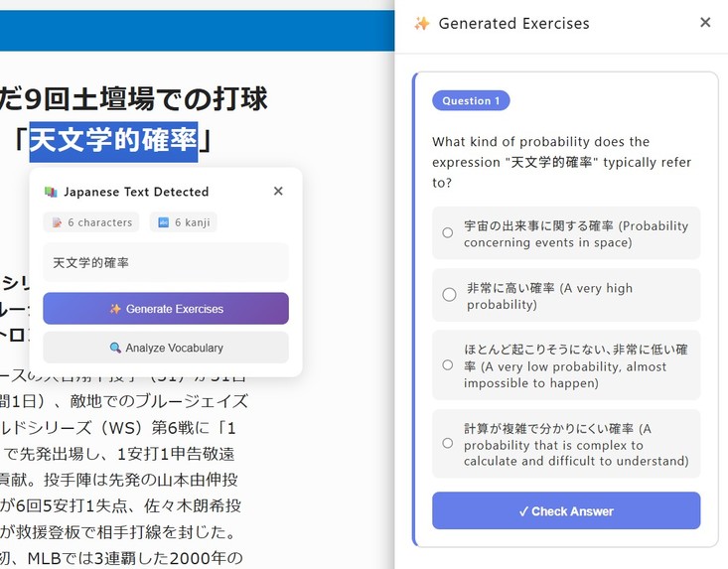Click the magnifier icon on Analyze Vocabulary button
The width and height of the screenshot is (728, 569).
[x=115, y=348]
